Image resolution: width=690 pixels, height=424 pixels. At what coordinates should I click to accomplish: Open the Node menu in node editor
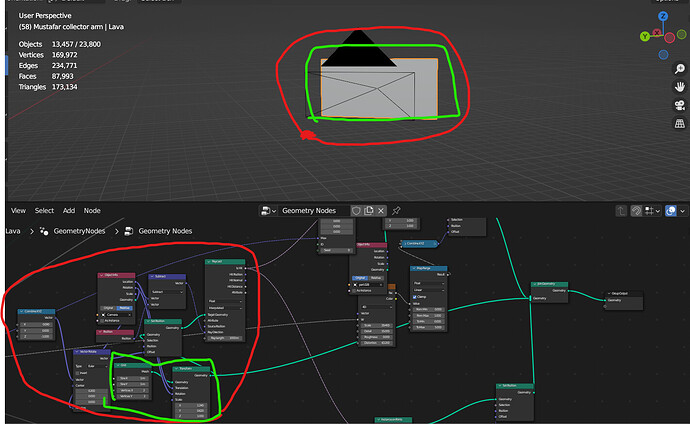pyautogui.click(x=92, y=211)
